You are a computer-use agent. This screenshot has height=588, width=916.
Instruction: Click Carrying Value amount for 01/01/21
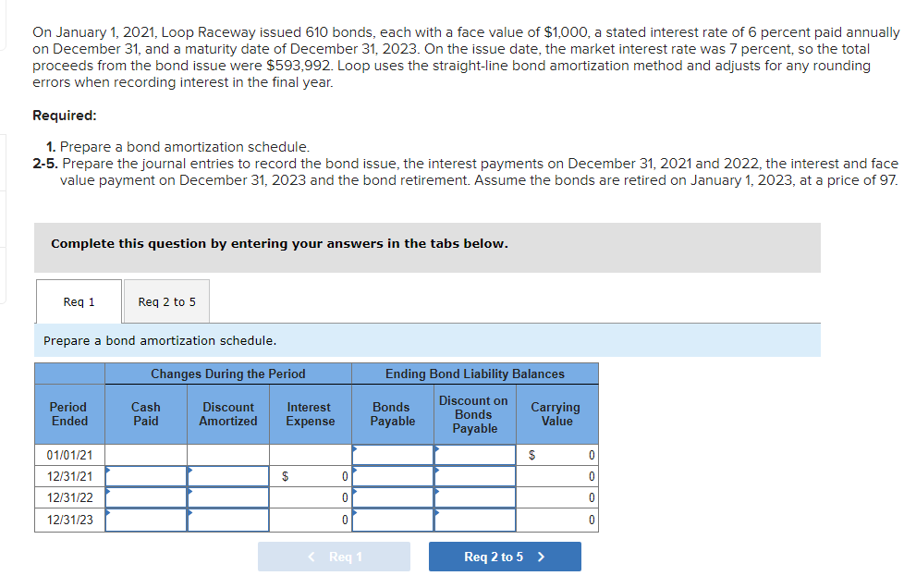(557, 455)
